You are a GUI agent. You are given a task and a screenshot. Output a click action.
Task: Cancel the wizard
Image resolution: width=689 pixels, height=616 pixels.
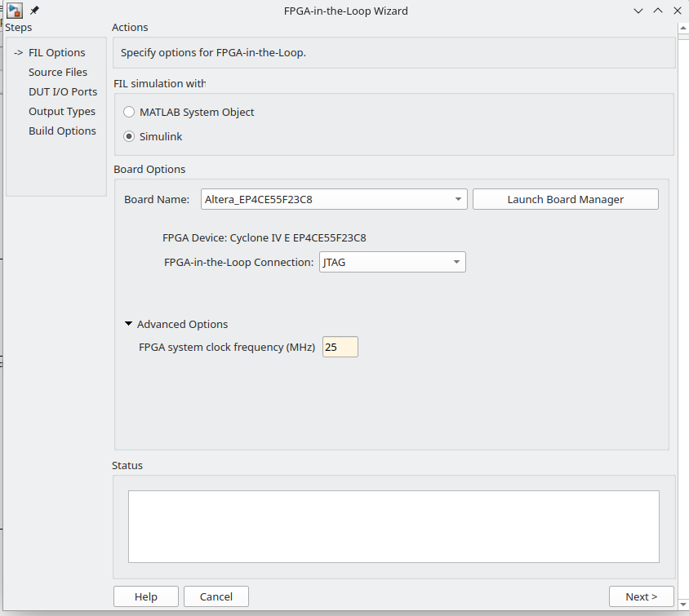click(x=216, y=596)
